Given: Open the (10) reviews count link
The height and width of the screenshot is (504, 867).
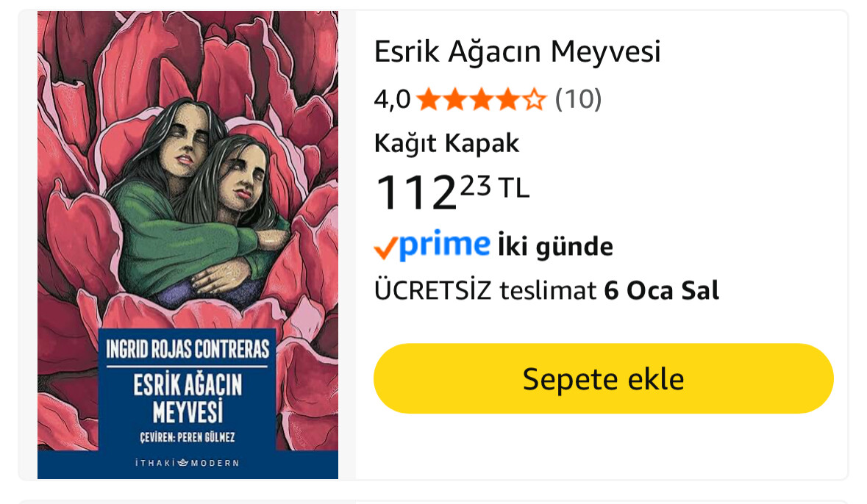Looking at the screenshot, I should tap(579, 99).
